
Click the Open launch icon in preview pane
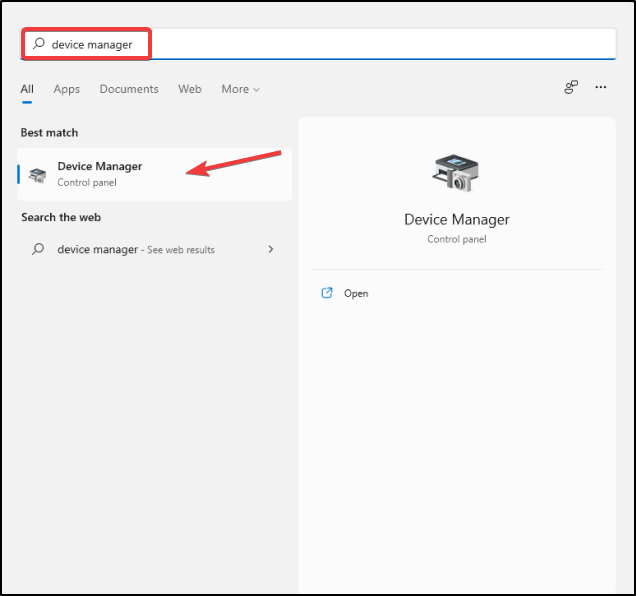pos(327,293)
